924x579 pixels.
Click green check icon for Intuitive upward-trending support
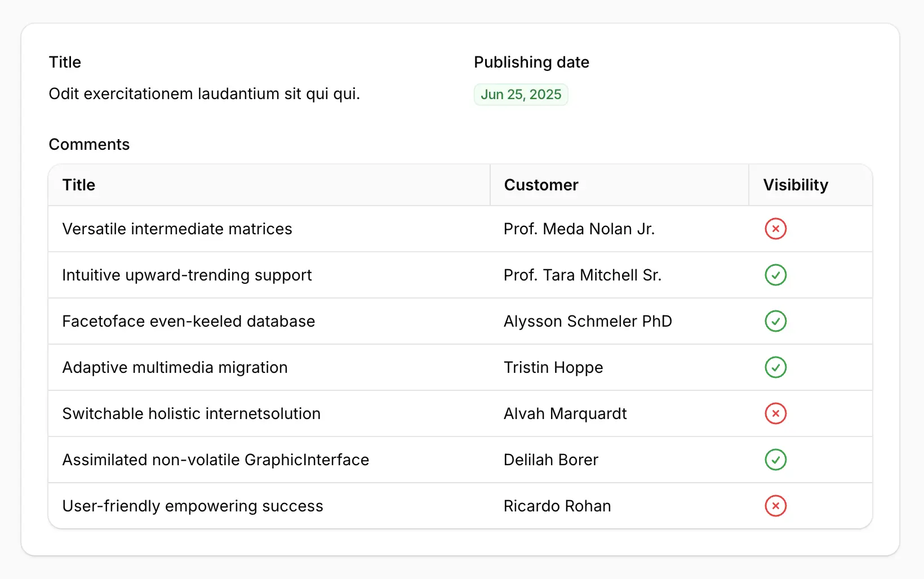[x=775, y=275]
